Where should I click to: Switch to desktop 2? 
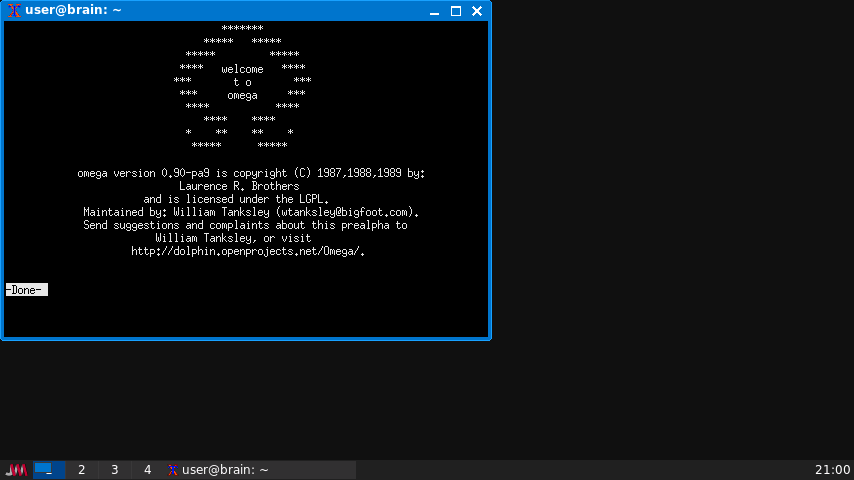82,470
